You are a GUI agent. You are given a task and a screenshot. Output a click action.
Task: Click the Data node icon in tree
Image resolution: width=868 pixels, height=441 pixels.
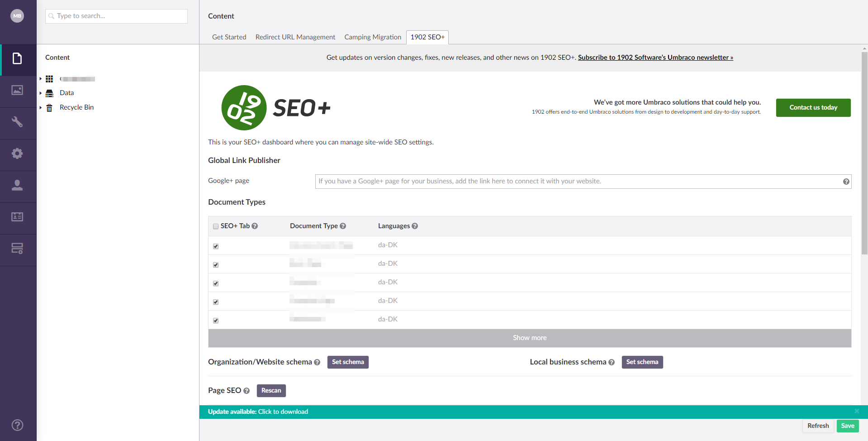[50, 93]
